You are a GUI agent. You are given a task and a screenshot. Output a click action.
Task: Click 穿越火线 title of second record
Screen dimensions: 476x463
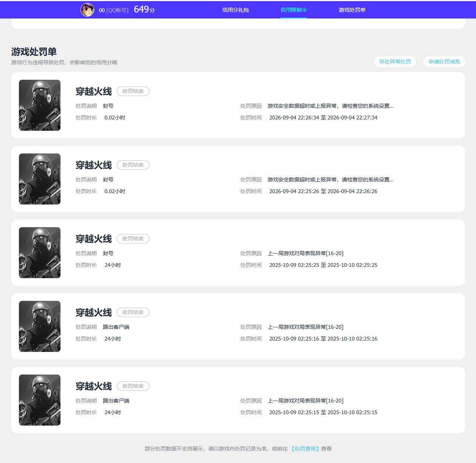coord(94,165)
